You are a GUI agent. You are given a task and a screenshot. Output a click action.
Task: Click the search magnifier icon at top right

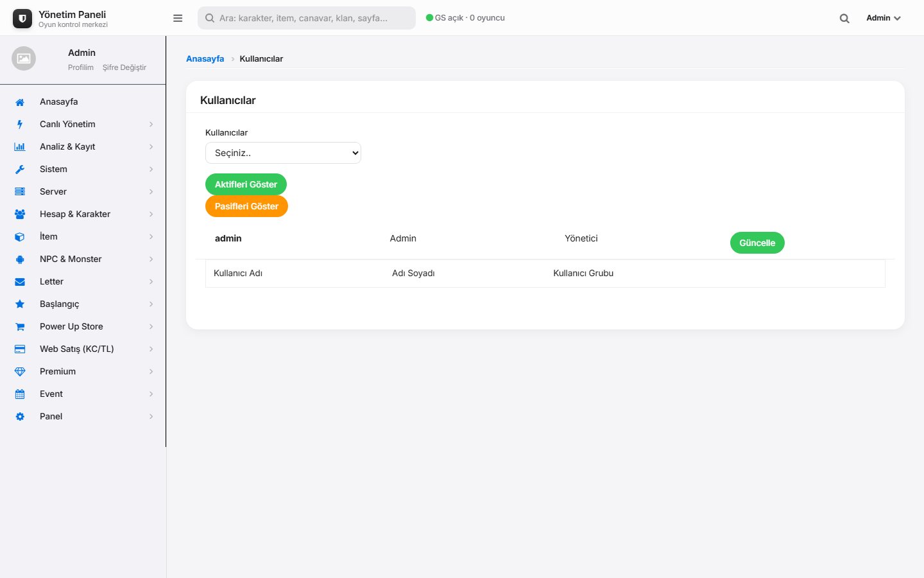point(844,19)
